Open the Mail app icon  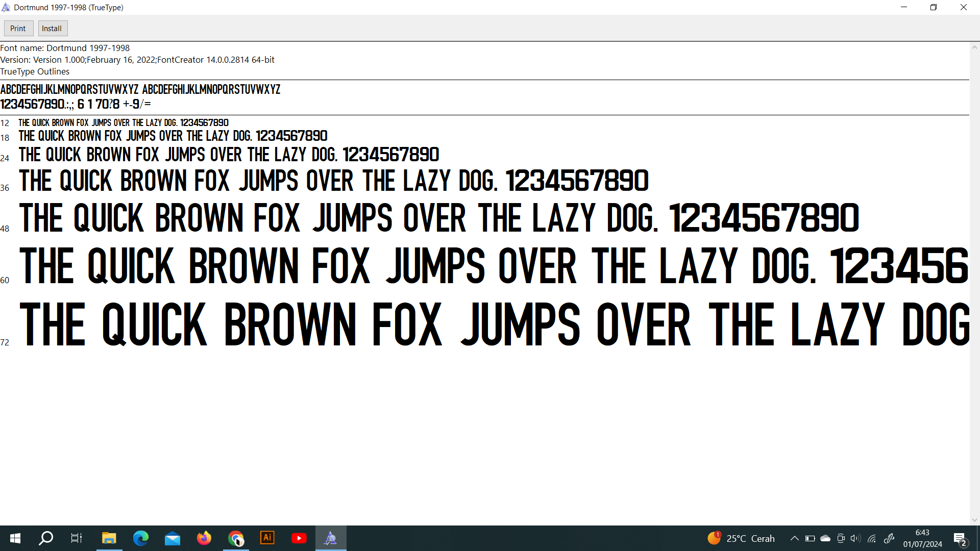tap(173, 538)
